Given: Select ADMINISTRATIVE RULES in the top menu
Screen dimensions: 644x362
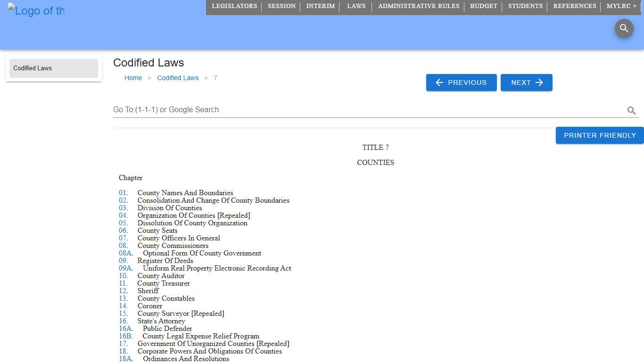Looking at the screenshot, I should (x=419, y=6).
